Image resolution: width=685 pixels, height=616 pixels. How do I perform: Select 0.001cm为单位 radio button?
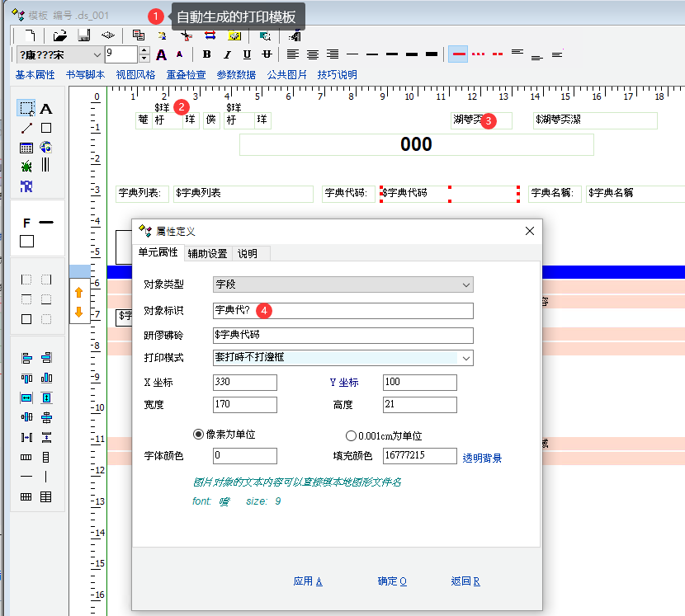352,435
